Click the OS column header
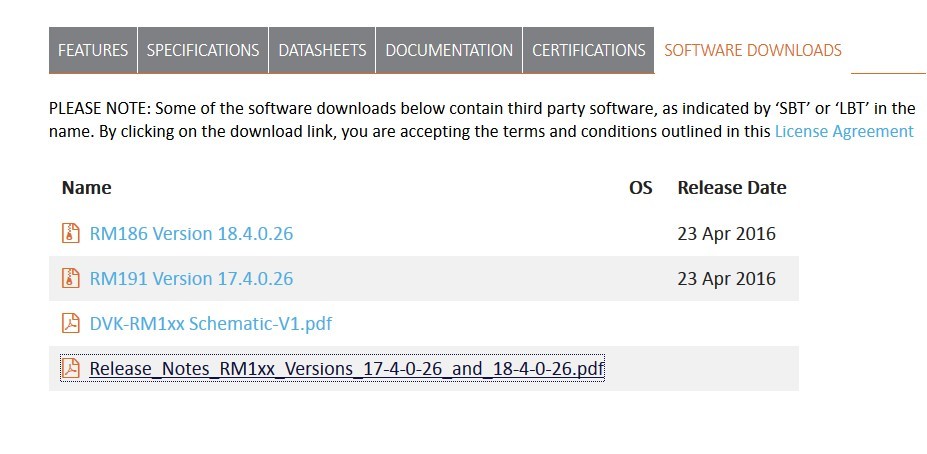The height and width of the screenshot is (454, 927). pyautogui.click(x=640, y=187)
